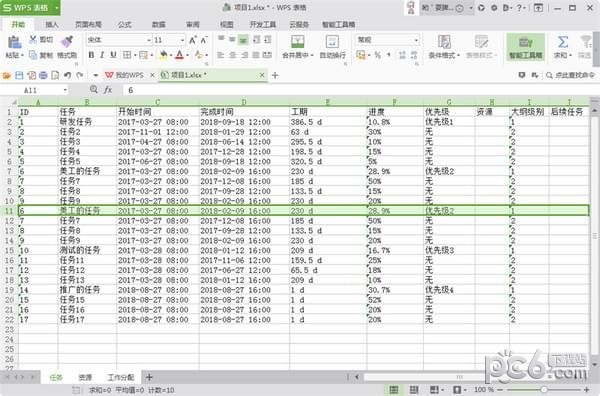Open file with the folder icon
The image size is (600, 396).
pos(7,75)
